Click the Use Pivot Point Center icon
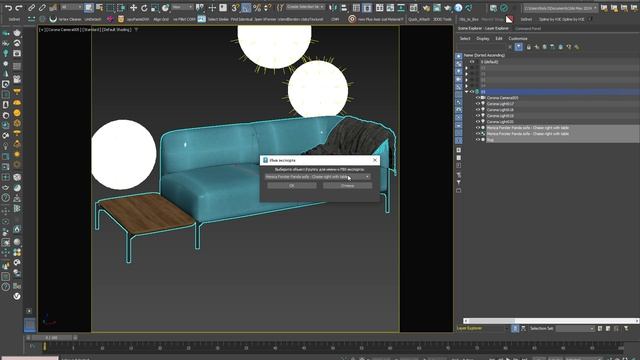The image size is (640, 360). click(x=201, y=8)
